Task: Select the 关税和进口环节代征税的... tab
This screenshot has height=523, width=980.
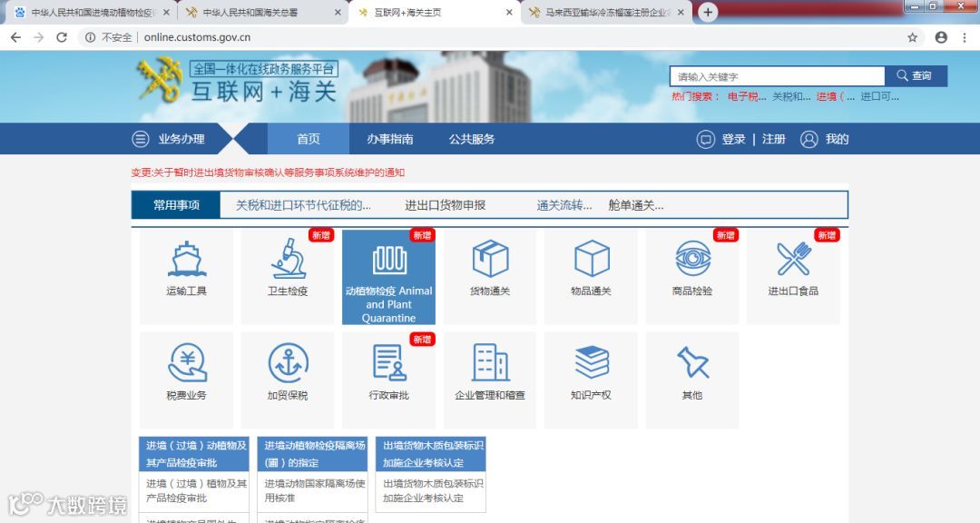Action: point(303,205)
